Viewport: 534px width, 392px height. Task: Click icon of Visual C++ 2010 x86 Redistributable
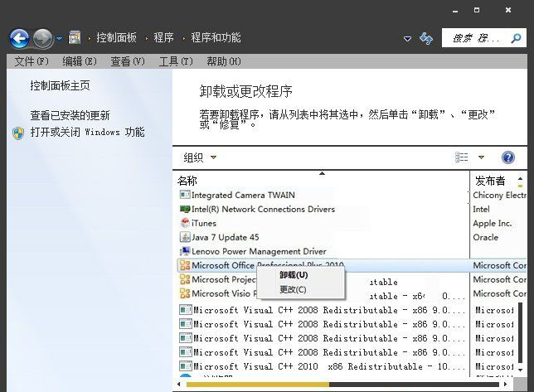coord(186,366)
